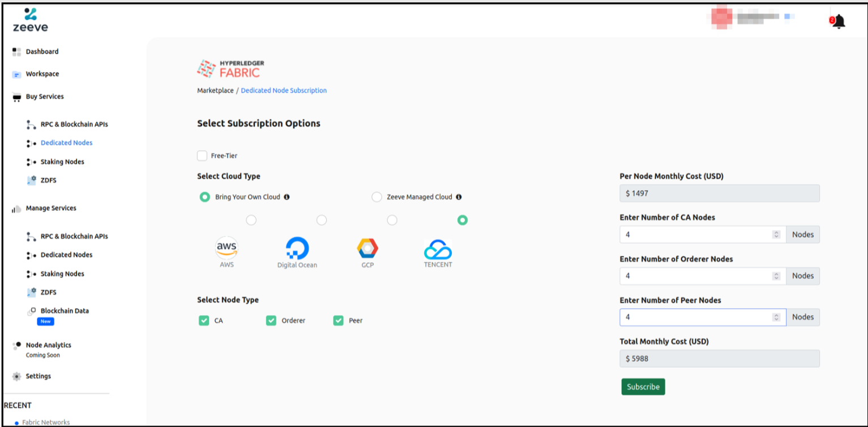This screenshot has width=868, height=427.
Task: Select the Zeeve Managed Cloud radio button
Action: pyautogui.click(x=377, y=197)
